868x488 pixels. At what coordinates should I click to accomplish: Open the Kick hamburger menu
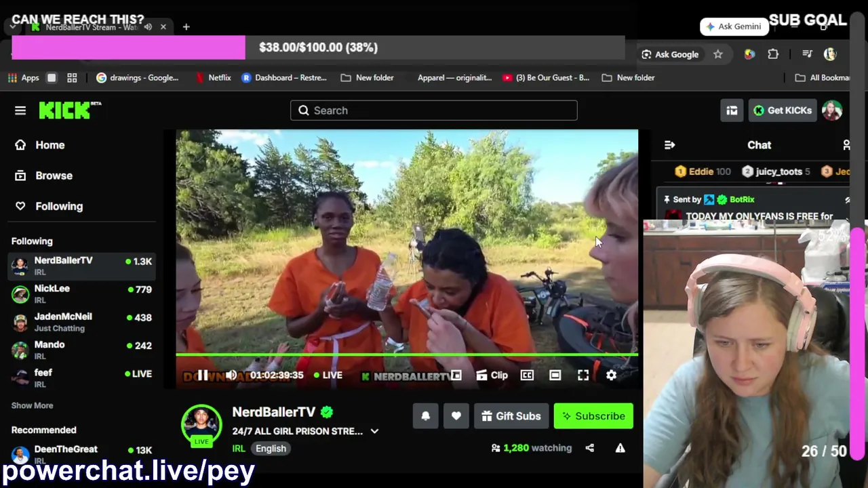coord(20,110)
